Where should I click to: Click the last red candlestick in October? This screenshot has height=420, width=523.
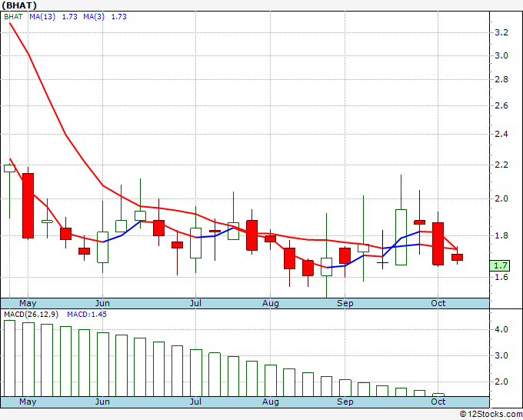pyautogui.click(x=457, y=257)
